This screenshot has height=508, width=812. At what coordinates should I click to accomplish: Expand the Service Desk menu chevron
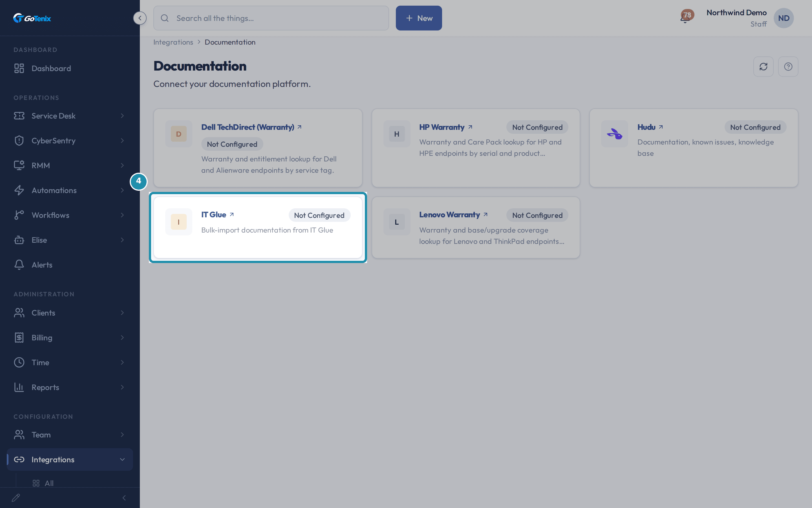click(122, 116)
